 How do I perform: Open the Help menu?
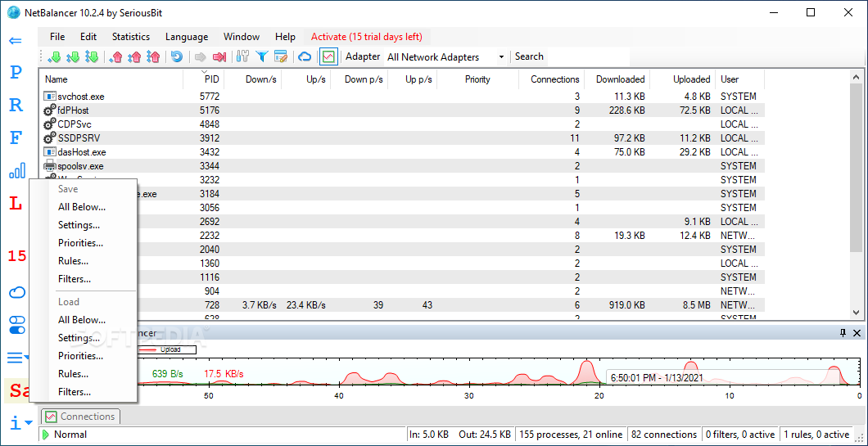point(285,37)
